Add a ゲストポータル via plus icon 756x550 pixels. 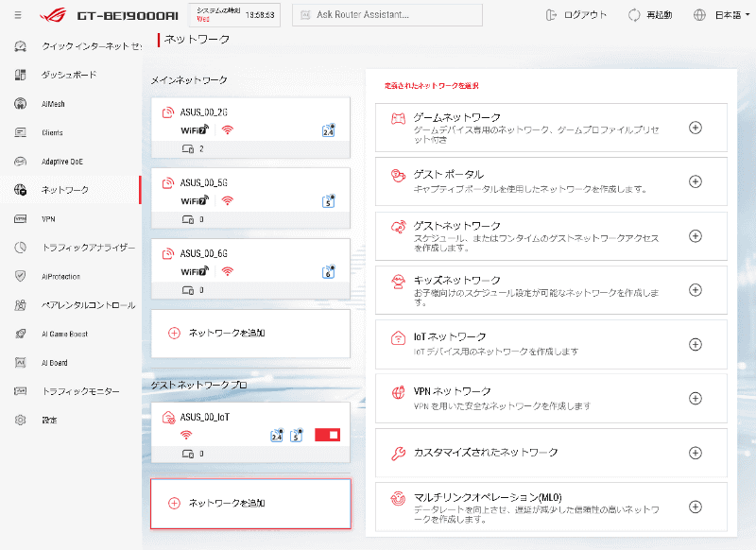[x=695, y=181]
